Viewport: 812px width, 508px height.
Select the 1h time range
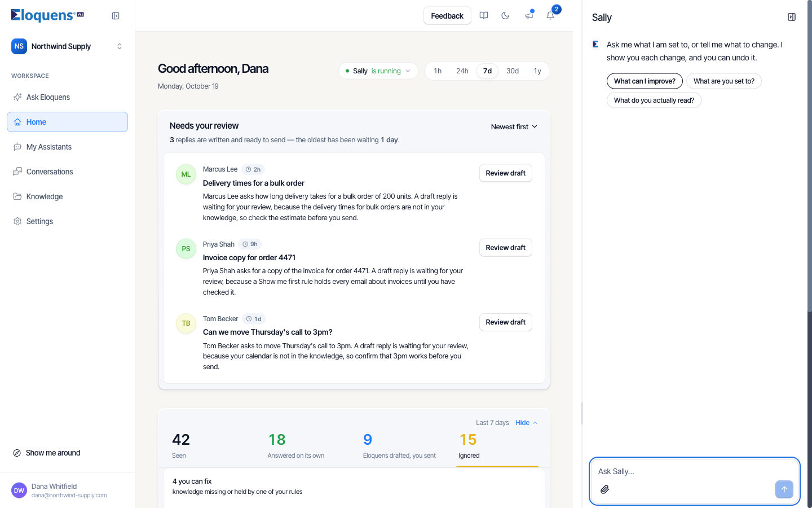pyautogui.click(x=438, y=71)
